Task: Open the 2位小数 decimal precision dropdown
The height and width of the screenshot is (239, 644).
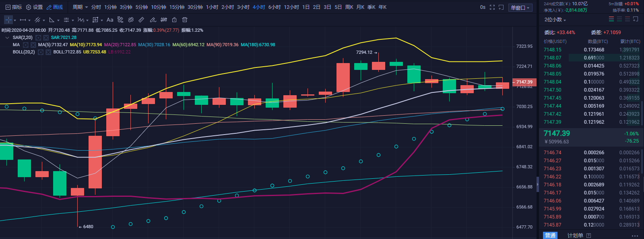Action: (555, 20)
